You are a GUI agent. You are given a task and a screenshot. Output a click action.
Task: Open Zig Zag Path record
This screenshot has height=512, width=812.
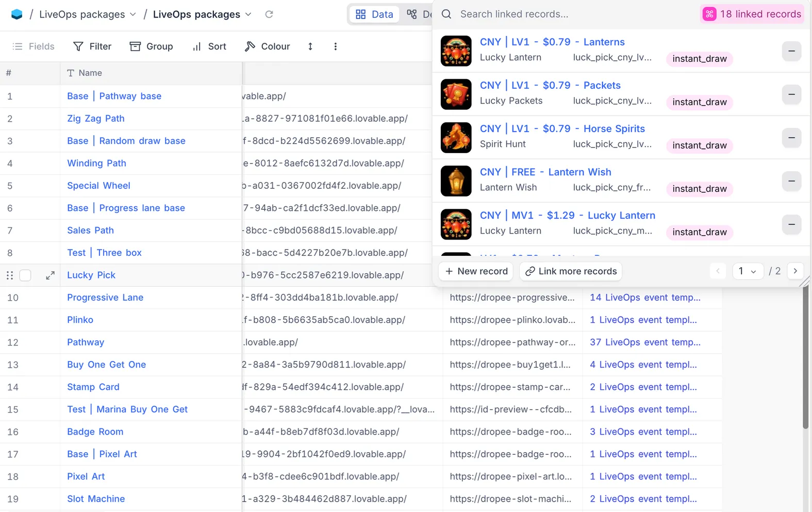[96, 119]
